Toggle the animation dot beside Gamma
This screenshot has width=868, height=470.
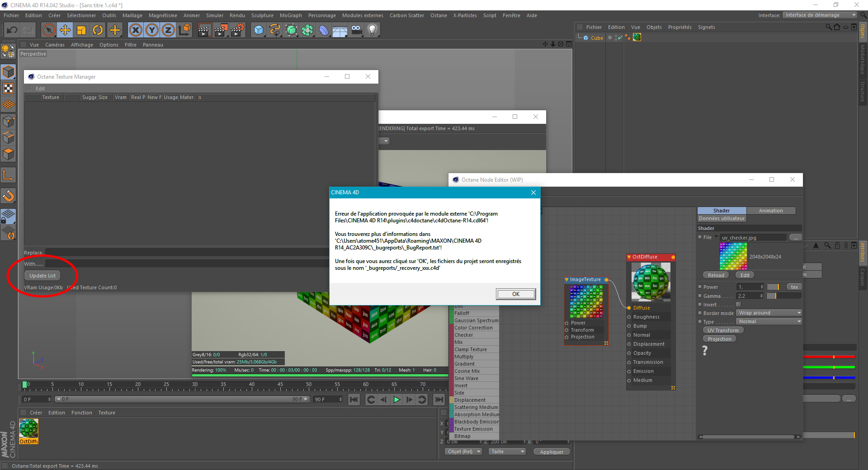[x=700, y=296]
